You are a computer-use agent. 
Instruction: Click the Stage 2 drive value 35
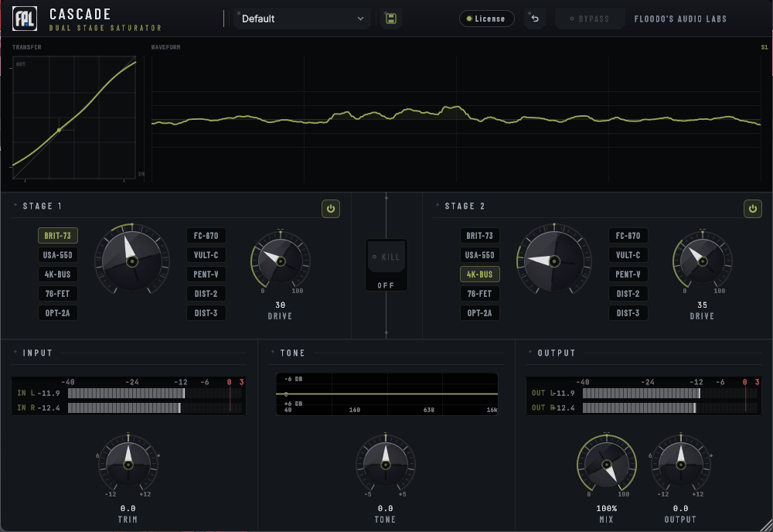pos(703,305)
